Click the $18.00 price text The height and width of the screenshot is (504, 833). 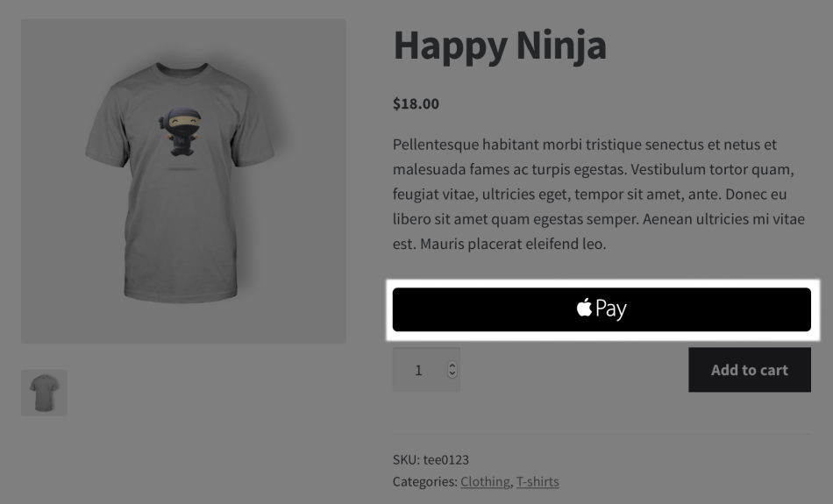click(416, 103)
